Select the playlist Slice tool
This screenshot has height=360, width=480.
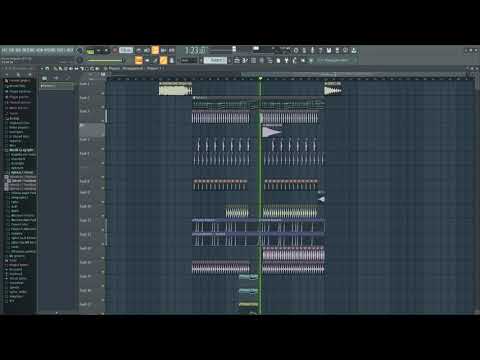[x=82, y=68]
